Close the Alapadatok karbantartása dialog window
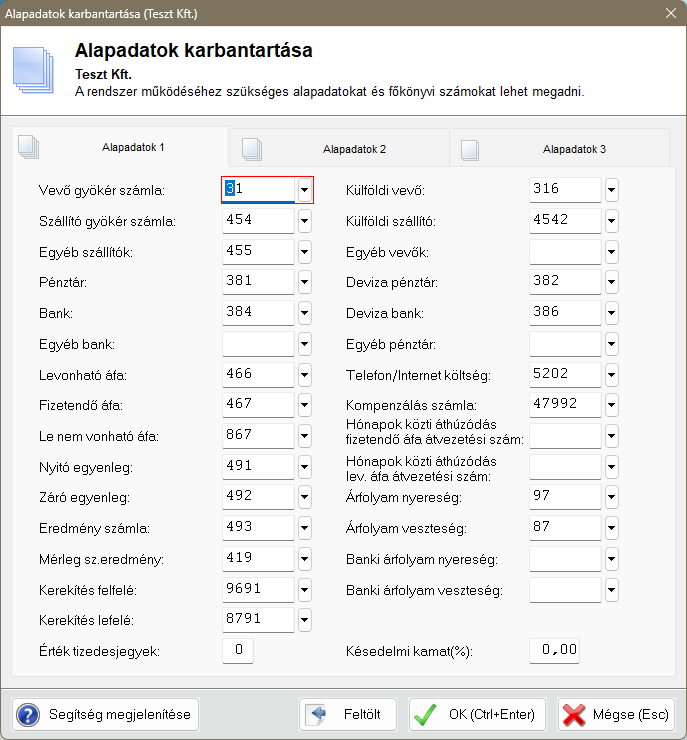Viewport: 687px width, 740px height. pyautogui.click(x=671, y=12)
